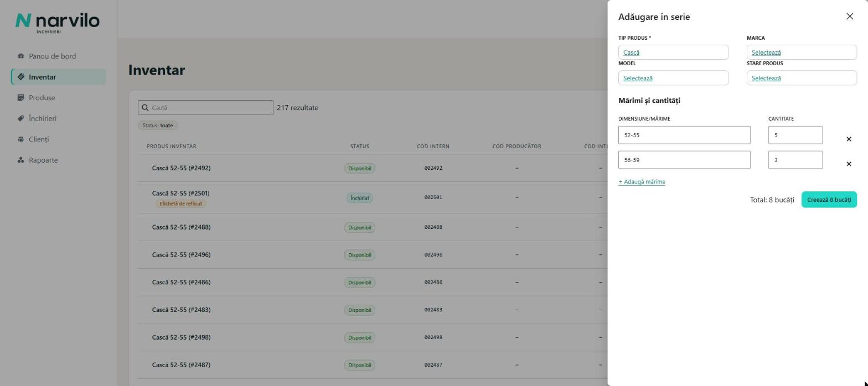Click the Creează 8 bucăți button
The height and width of the screenshot is (386, 868).
click(x=829, y=200)
